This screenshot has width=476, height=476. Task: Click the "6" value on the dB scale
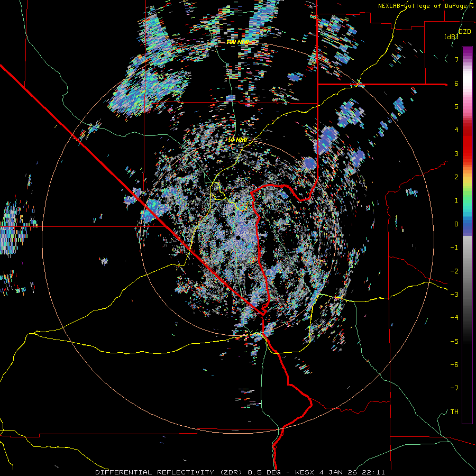(x=456, y=84)
